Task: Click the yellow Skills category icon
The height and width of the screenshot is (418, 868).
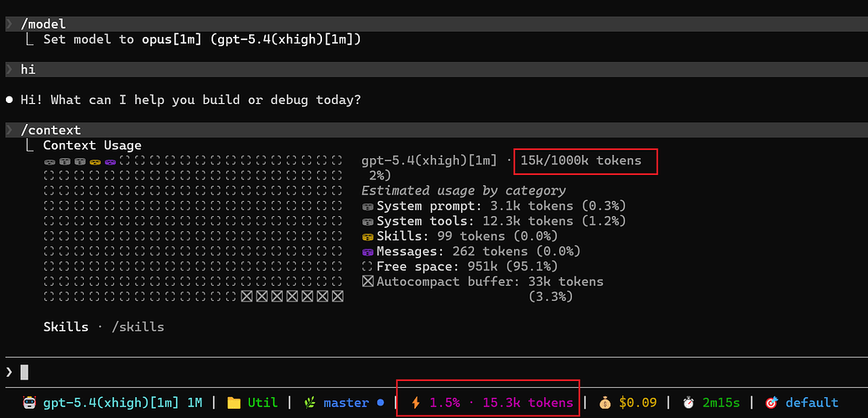Action: 367,236
